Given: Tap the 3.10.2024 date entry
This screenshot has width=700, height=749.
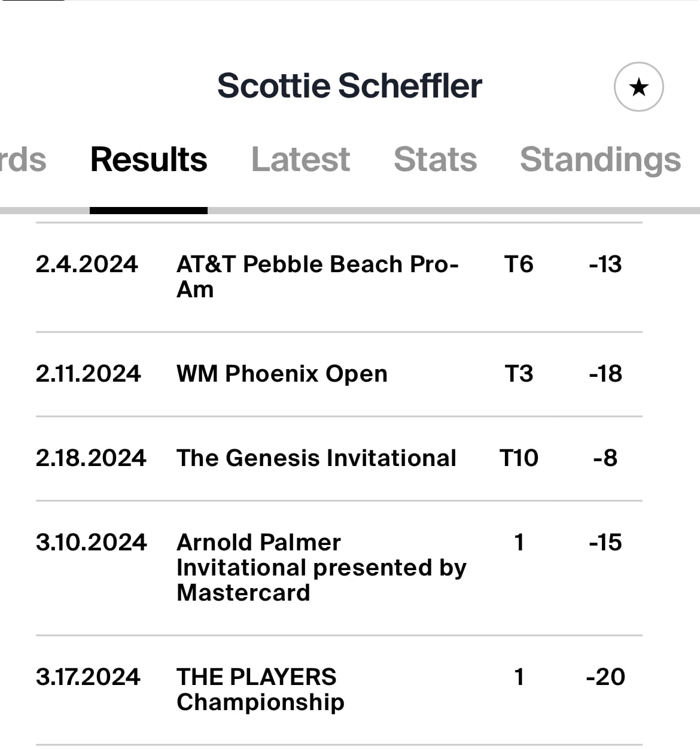Looking at the screenshot, I should tap(91, 543).
